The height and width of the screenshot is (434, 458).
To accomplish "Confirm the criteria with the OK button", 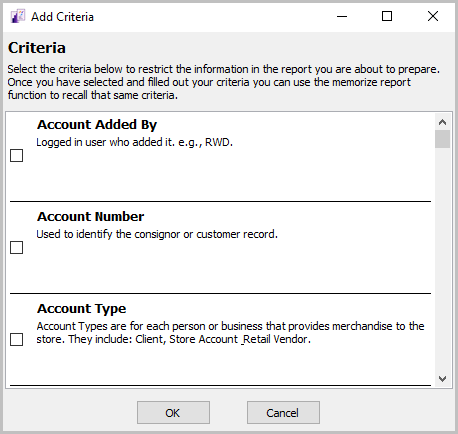I will pos(173,413).
